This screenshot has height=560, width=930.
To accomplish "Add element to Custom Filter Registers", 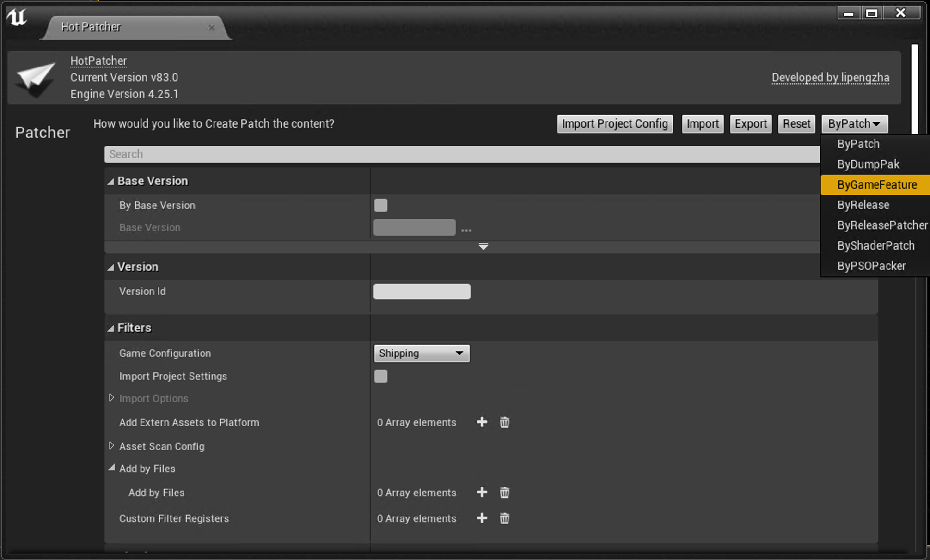I will click(x=482, y=518).
